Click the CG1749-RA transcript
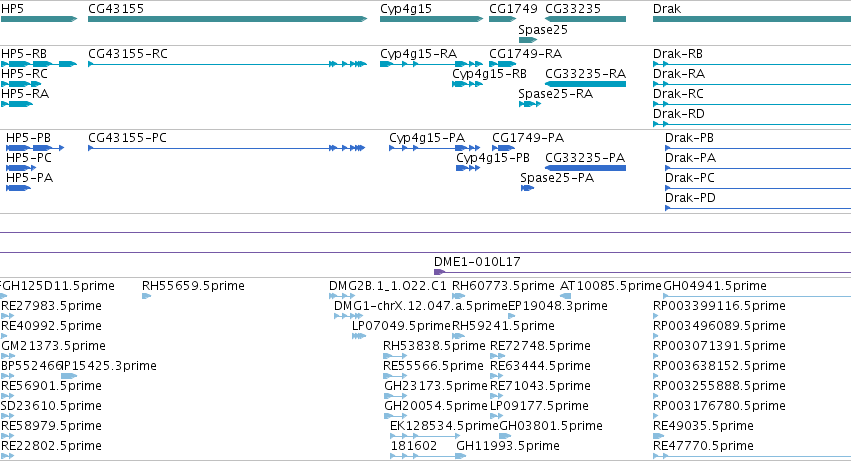Image resolution: width=851 pixels, height=461 pixels. [x=503, y=64]
